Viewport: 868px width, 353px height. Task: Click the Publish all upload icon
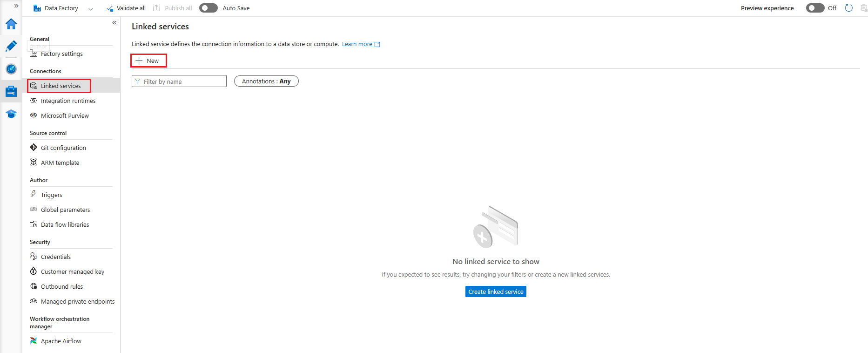pyautogui.click(x=157, y=8)
